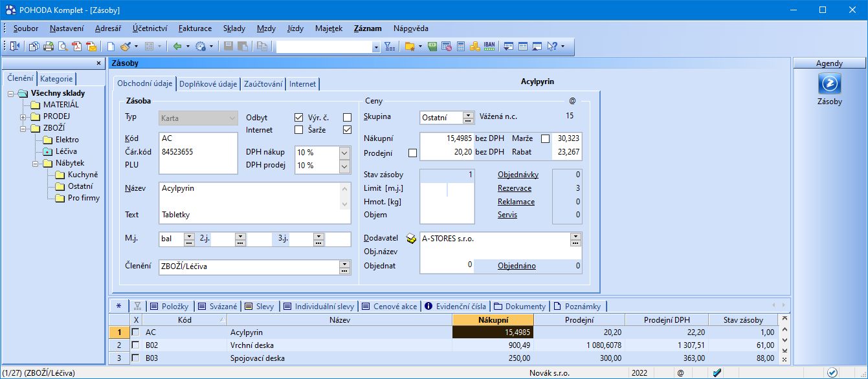
Task: Switch to Doplňkové údaje tab
Action: point(208,84)
